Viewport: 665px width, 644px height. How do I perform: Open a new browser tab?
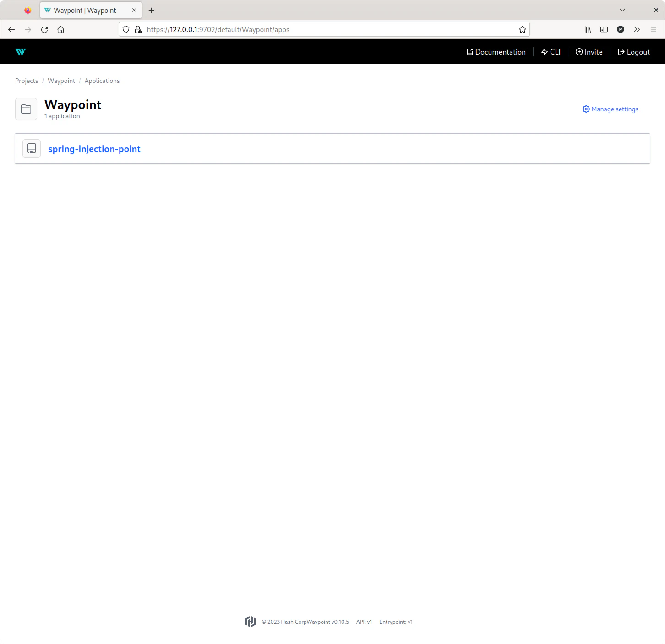click(152, 10)
